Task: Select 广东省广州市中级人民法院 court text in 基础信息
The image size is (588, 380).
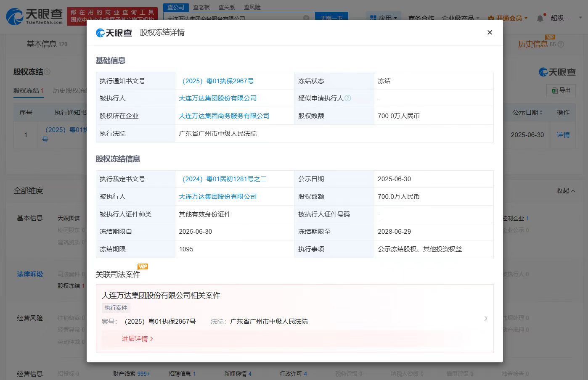Action: (x=217, y=133)
